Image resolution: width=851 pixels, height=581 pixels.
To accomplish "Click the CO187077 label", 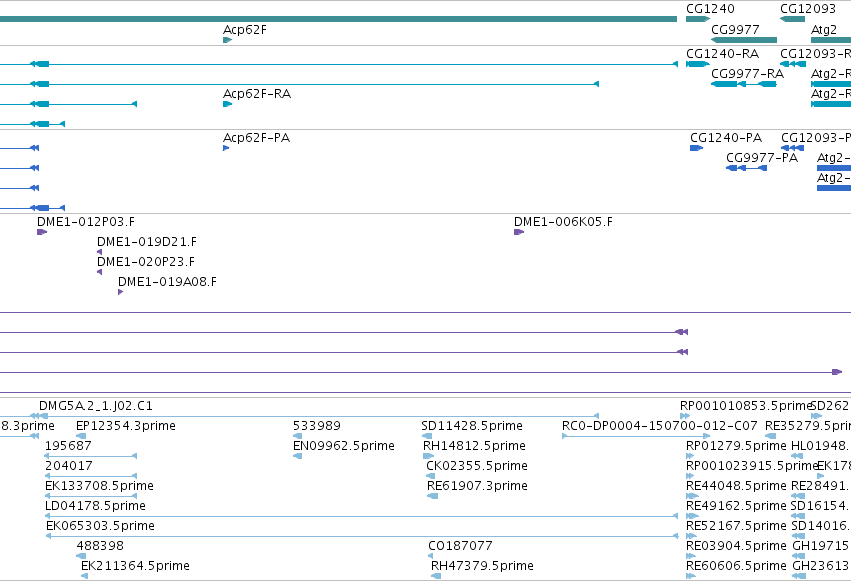I will click(x=460, y=546).
